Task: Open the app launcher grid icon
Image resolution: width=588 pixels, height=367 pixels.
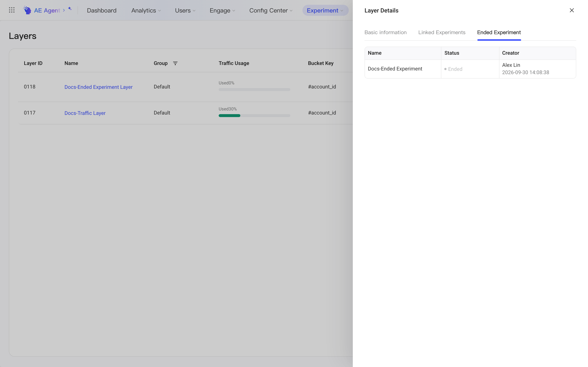Action: tap(12, 10)
